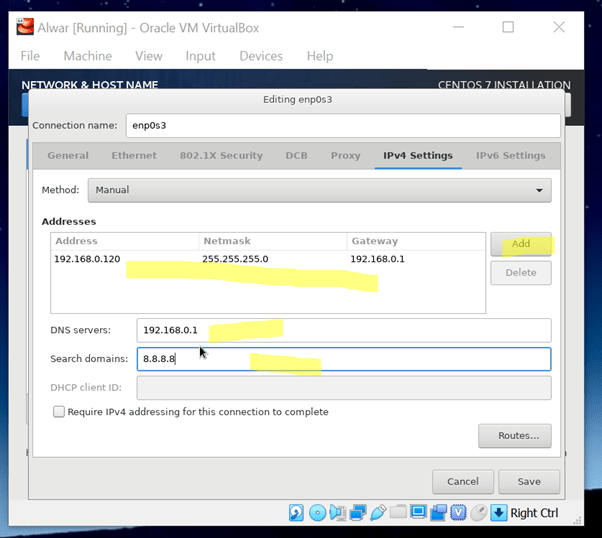Click the shared folders status icon
This screenshot has height=538, width=602.
point(399,513)
